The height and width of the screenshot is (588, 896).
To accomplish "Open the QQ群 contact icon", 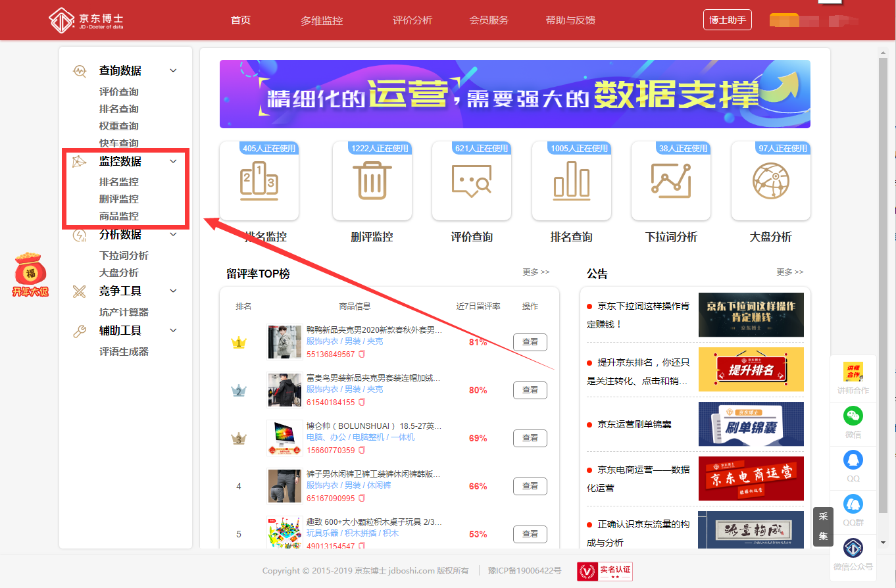I will (853, 504).
